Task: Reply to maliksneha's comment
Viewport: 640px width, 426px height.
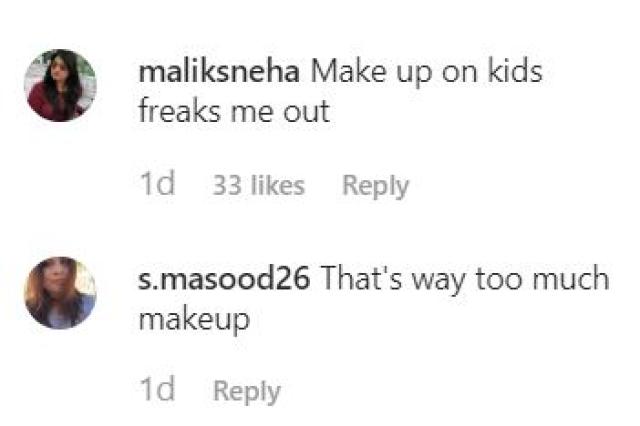Action: point(375,185)
